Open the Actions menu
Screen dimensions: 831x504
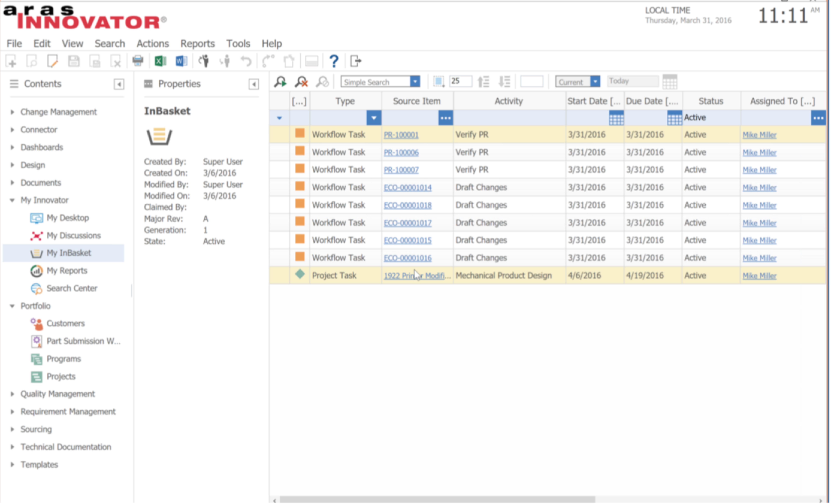click(x=152, y=43)
